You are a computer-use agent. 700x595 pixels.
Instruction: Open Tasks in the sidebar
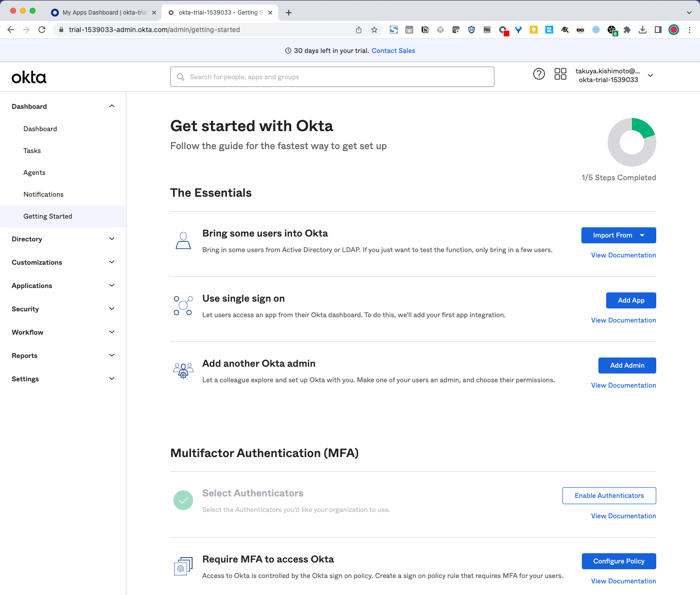tap(32, 151)
